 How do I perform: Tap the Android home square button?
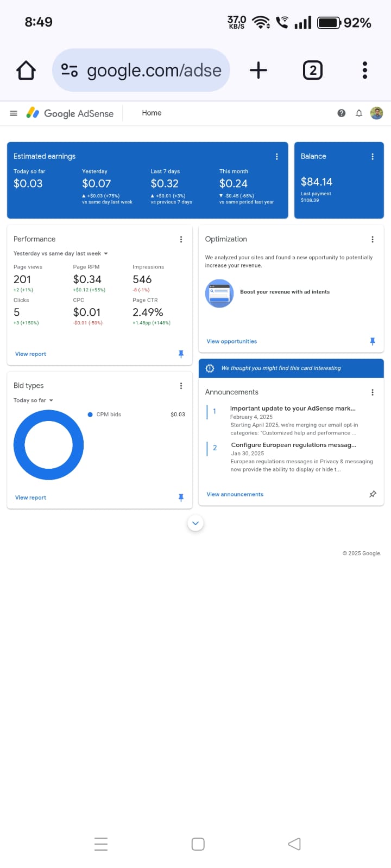point(198,844)
